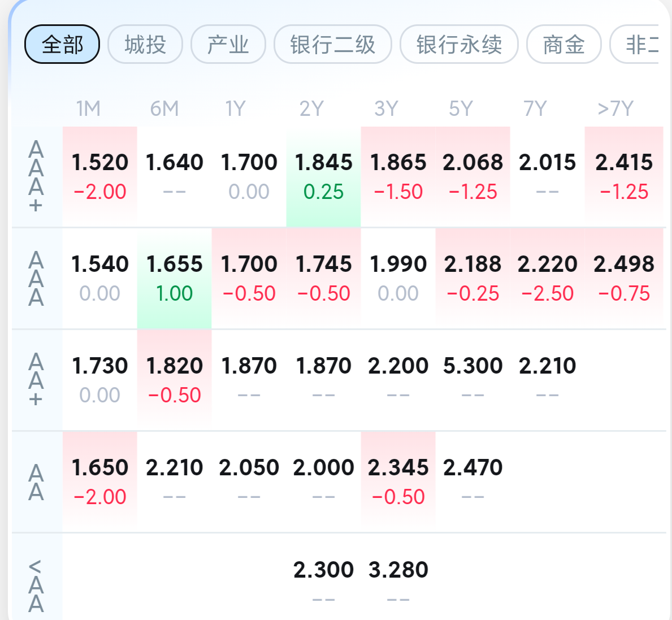This screenshot has height=620, width=672.
Task: Select the 全部 filter tab
Action: [62, 45]
